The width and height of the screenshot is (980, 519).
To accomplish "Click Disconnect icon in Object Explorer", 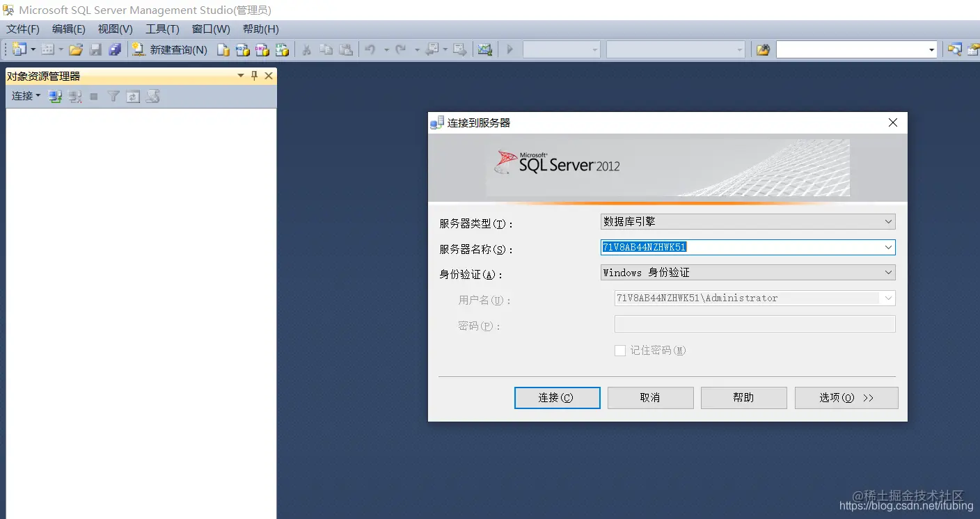I will [75, 96].
